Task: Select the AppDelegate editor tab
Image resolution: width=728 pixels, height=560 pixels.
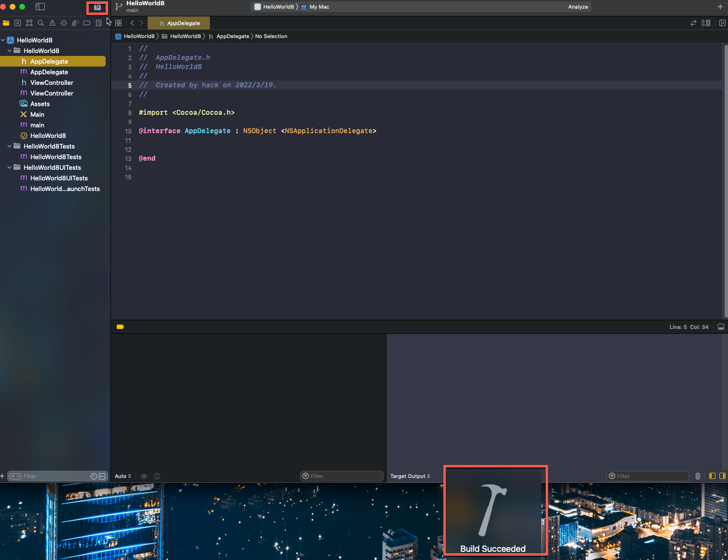Action: pos(179,23)
